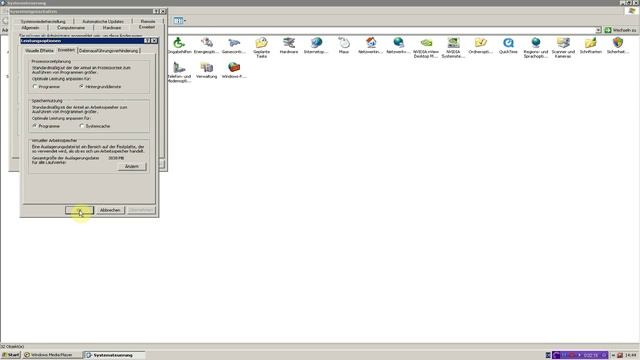Open the Systemwiederherstellung tab in Systemeigenschaften
Viewport: 640px width, 360px height.
click(x=43, y=21)
